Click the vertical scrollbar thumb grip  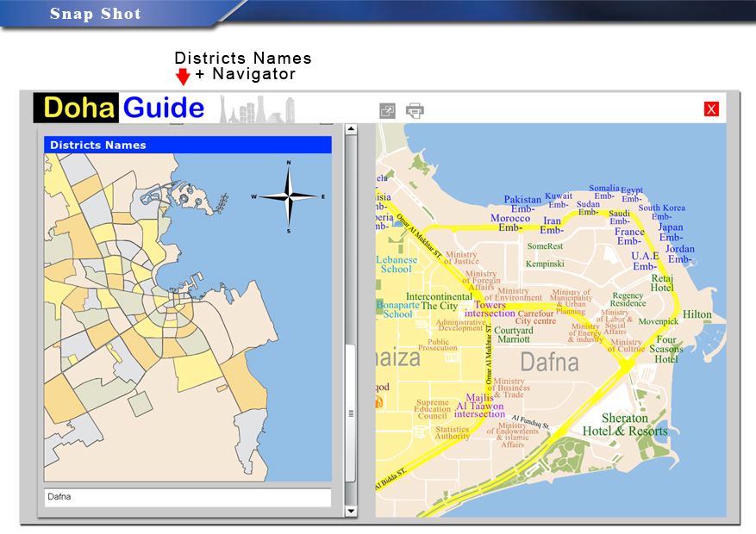pos(351,413)
